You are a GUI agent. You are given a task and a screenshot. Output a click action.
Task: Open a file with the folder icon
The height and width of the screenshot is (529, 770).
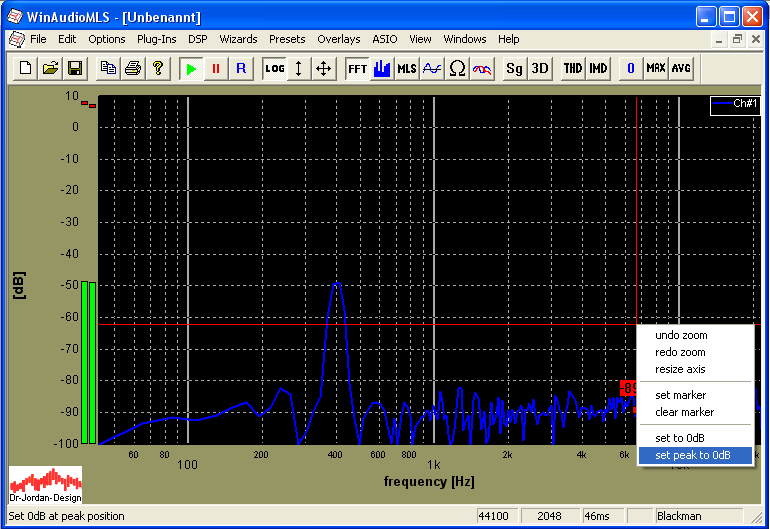[51, 68]
